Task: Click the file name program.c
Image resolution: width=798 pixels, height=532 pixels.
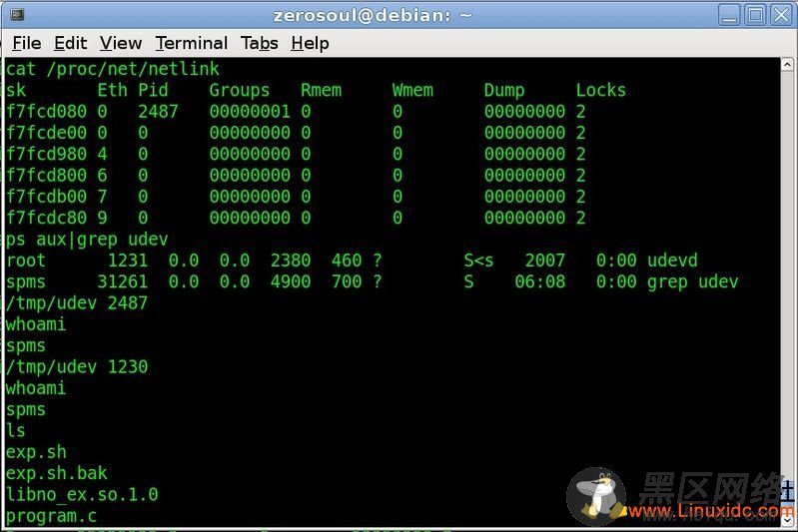Action: tap(51, 516)
